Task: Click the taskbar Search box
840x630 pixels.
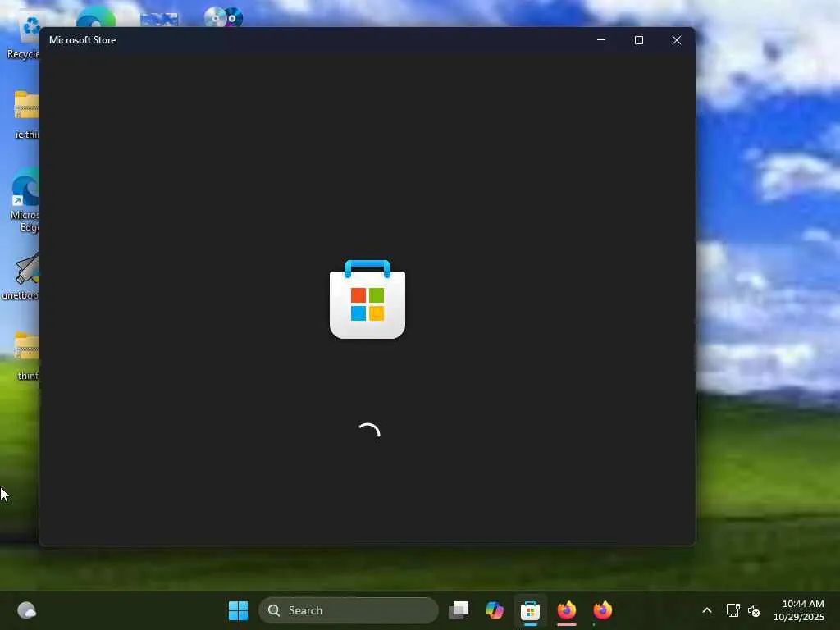Action: pos(348,610)
